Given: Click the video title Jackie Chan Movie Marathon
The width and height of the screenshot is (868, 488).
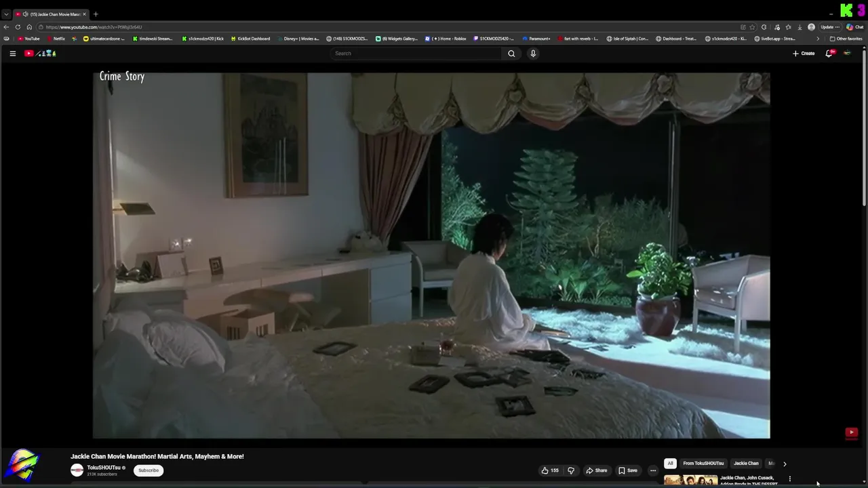Looking at the screenshot, I should click(x=157, y=457).
